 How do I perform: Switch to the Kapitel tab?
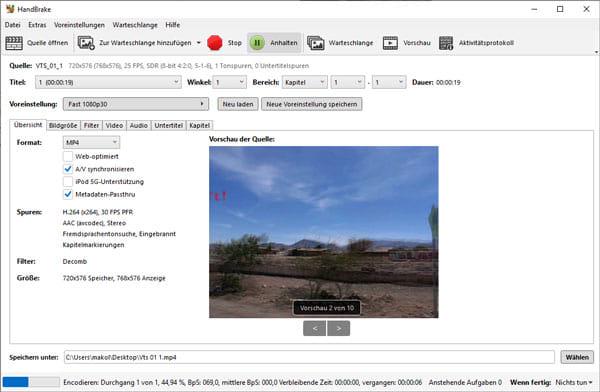pyautogui.click(x=199, y=125)
